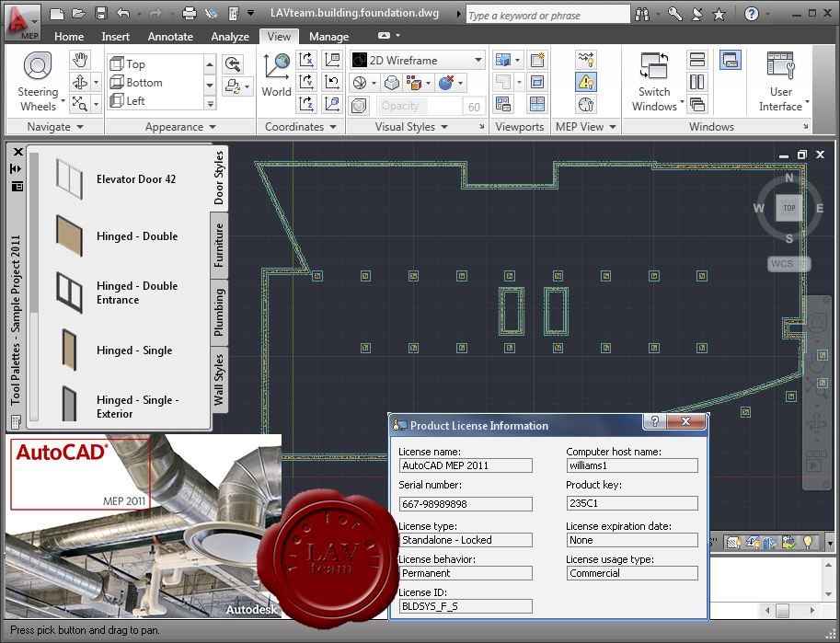Image resolution: width=840 pixels, height=643 pixels.
Task: Click the N compass direction on ViewCube
Action: pyautogui.click(x=789, y=178)
